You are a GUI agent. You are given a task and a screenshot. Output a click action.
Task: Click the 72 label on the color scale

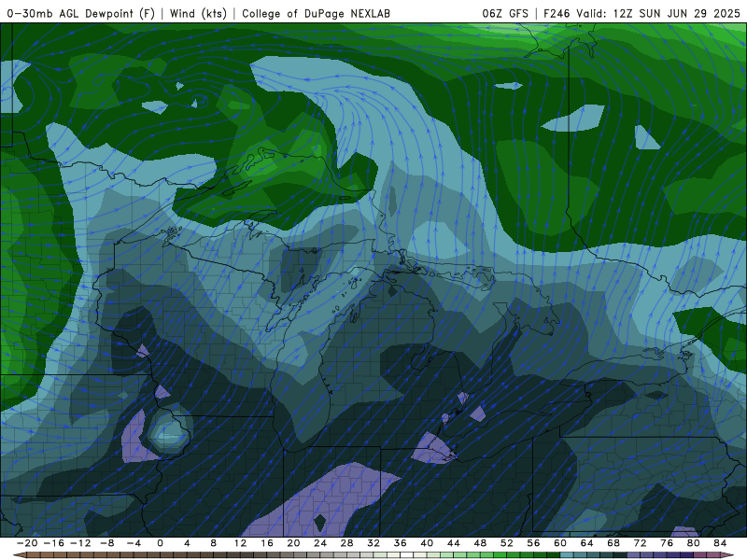pos(641,543)
